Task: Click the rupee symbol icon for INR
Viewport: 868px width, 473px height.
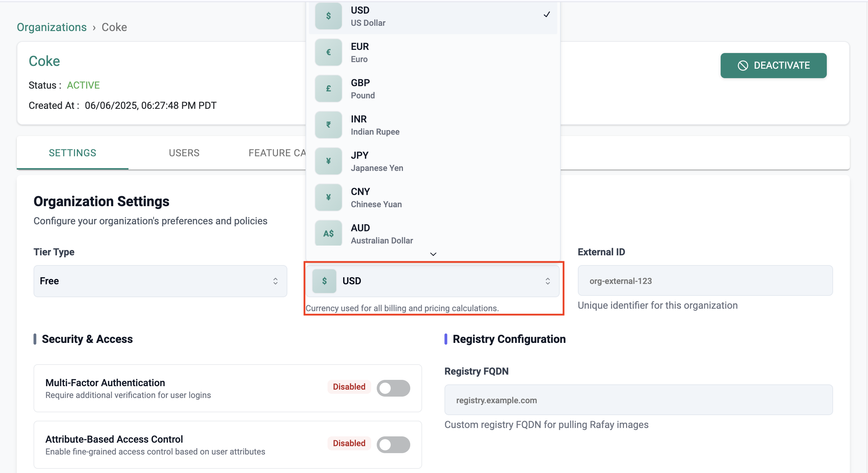Action: coord(328,125)
